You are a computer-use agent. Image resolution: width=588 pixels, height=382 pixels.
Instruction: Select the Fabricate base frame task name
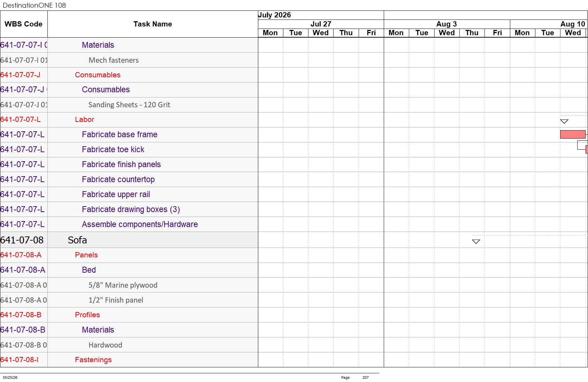click(x=120, y=134)
